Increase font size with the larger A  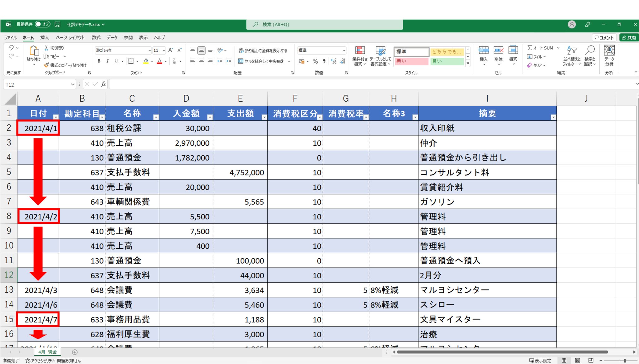click(171, 50)
